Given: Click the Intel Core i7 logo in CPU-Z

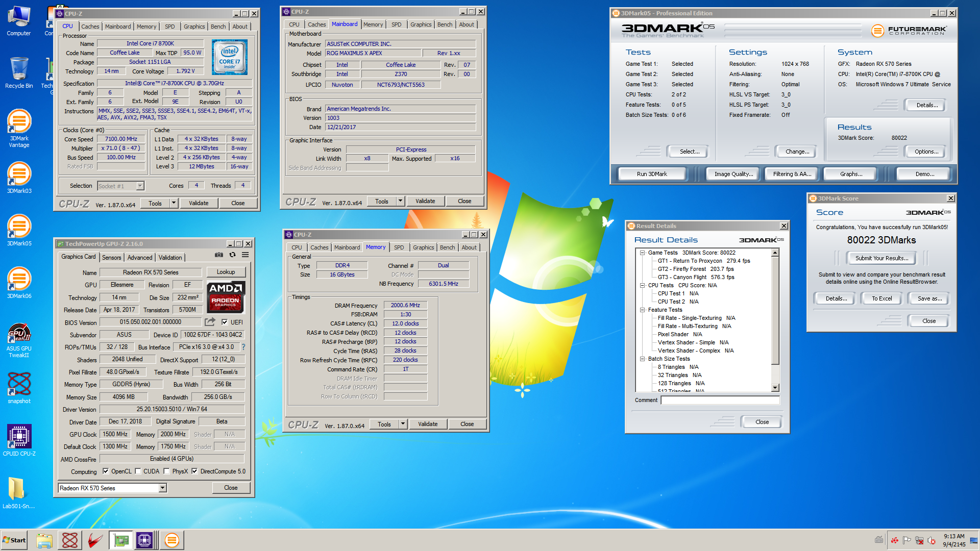Looking at the screenshot, I should pyautogui.click(x=230, y=57).
